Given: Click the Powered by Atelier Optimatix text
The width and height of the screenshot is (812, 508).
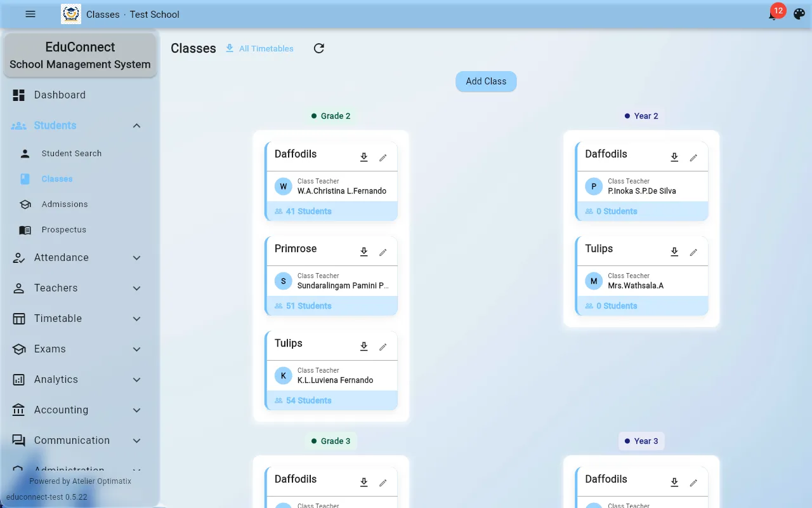Looking at the screenshot, I should tap(80, 481).
